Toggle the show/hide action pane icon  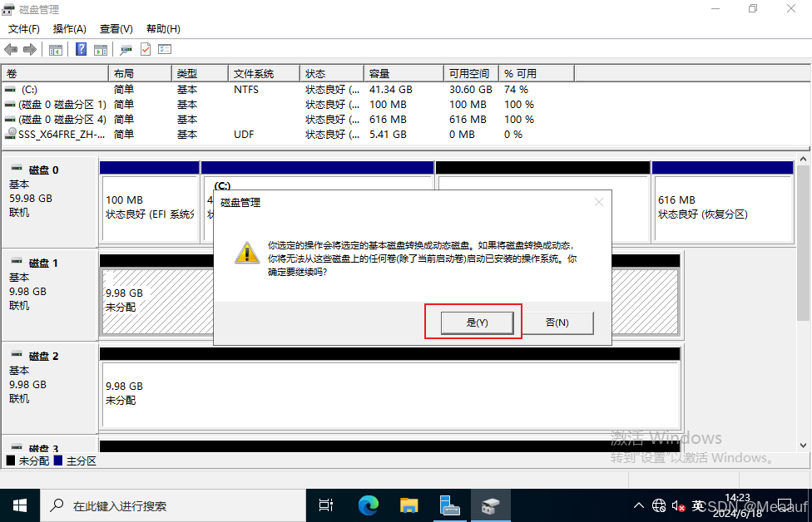click(101, 50)
